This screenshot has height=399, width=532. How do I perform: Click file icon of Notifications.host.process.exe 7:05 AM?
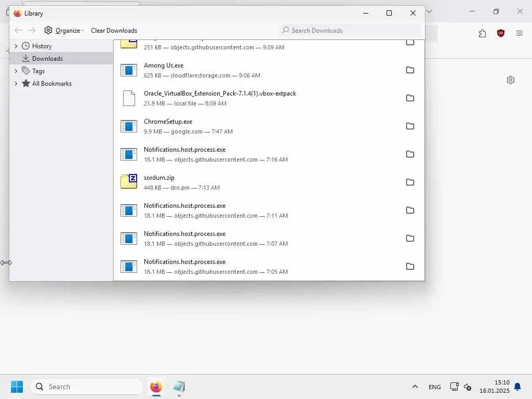[x=129, y=267]
